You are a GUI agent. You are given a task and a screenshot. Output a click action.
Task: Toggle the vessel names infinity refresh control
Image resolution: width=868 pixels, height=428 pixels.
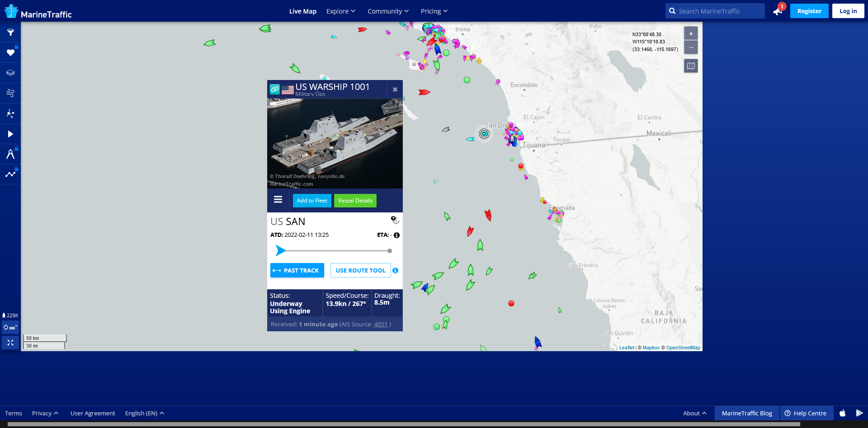[10, 327]
